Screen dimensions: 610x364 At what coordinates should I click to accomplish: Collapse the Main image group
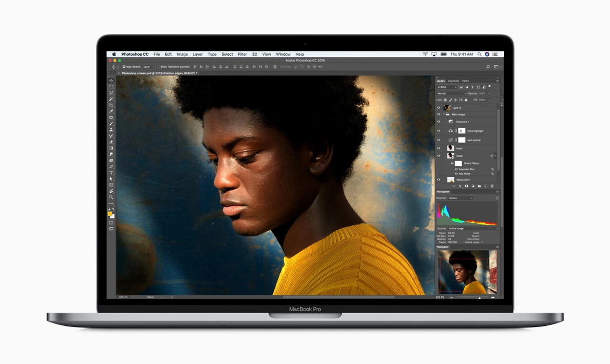[x=444, y=114]
